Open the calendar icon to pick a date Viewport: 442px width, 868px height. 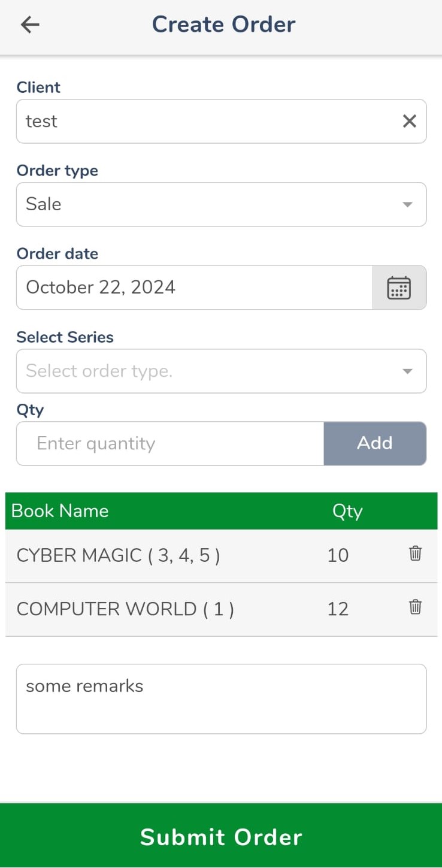tap(399, 288)
